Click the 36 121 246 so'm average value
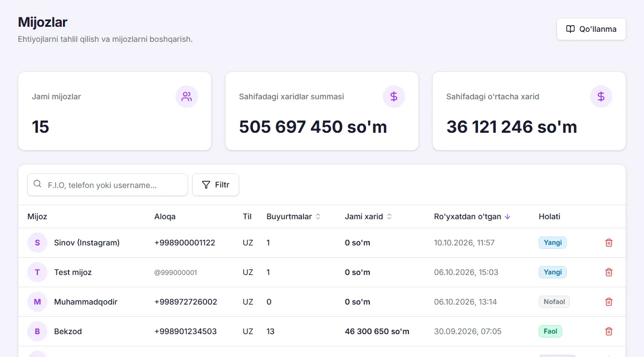This screenshot has height=357, width=644. pos(511,127)
